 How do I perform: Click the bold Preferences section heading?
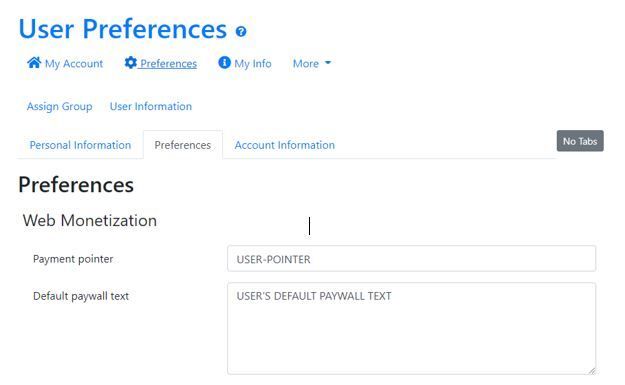tap(76, 185)
